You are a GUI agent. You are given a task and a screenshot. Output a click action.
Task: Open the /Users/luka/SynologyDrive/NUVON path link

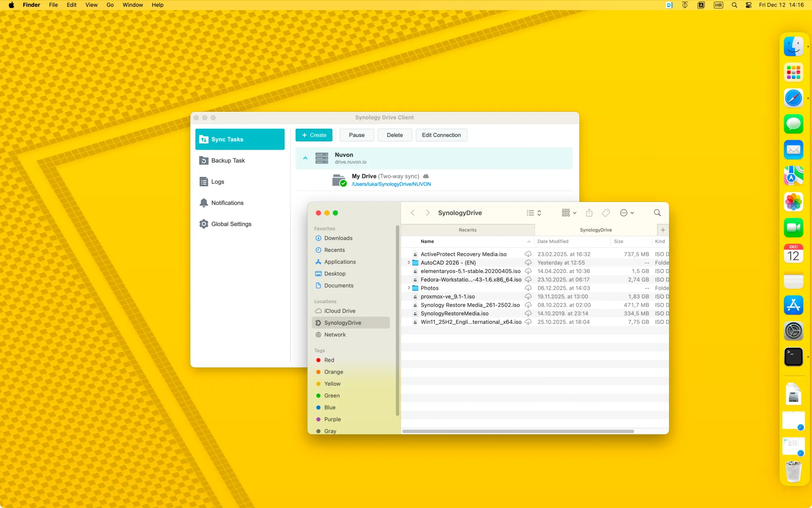pos(391,184)
